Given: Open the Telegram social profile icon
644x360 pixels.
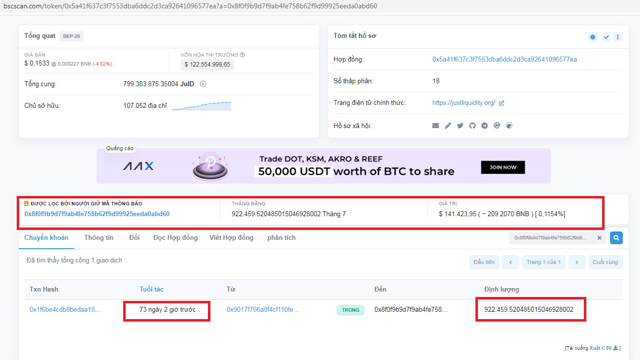Looking at the screenshot, I should coord(485,126).
